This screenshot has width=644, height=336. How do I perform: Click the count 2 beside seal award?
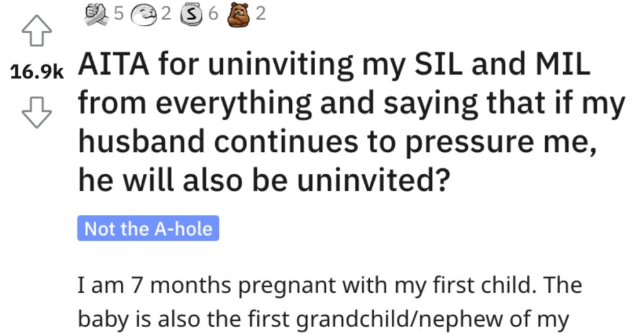pos(165,14)
